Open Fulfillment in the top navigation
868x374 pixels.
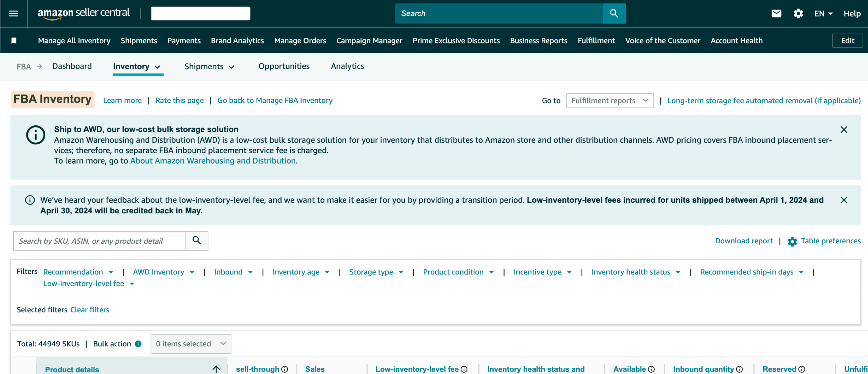coord(596,41)
